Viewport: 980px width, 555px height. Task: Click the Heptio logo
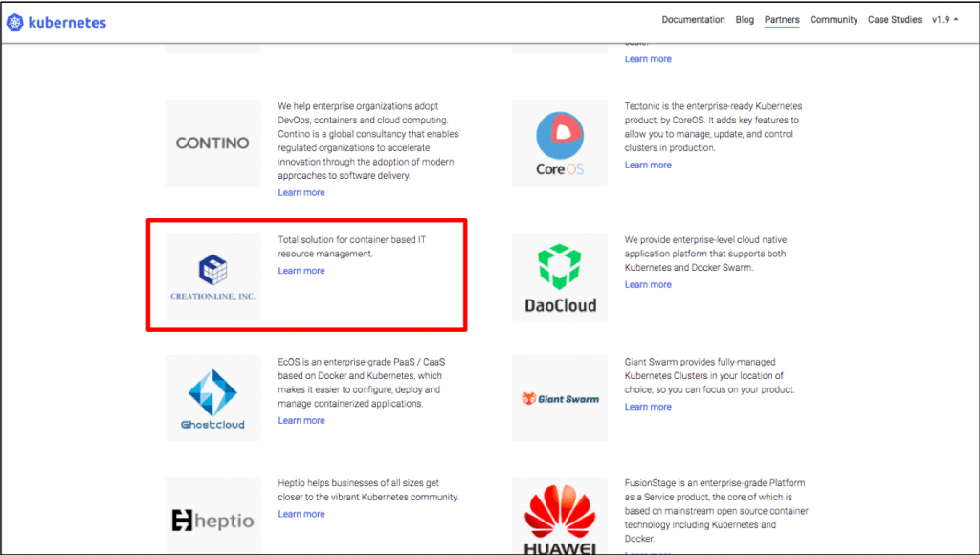(x=212, y=520)
